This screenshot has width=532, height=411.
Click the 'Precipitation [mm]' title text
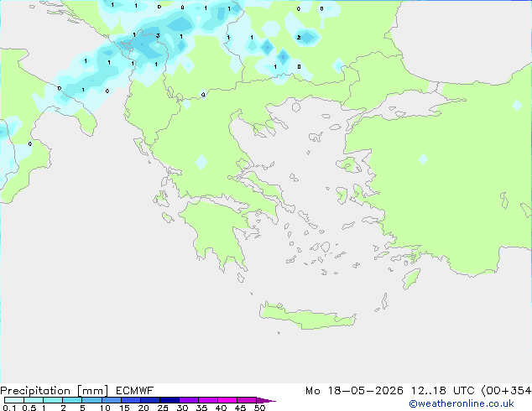coord(54,391)
